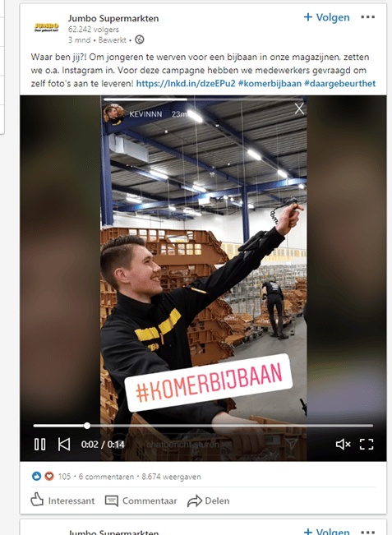Screen dimensions: 392x535
Task: Open the Jumbo logo profile picture
Action: point(47,27)
